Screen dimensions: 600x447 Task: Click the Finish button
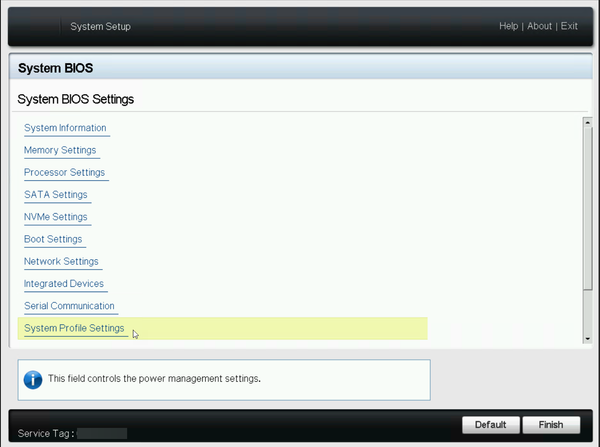tap(551, 425)
